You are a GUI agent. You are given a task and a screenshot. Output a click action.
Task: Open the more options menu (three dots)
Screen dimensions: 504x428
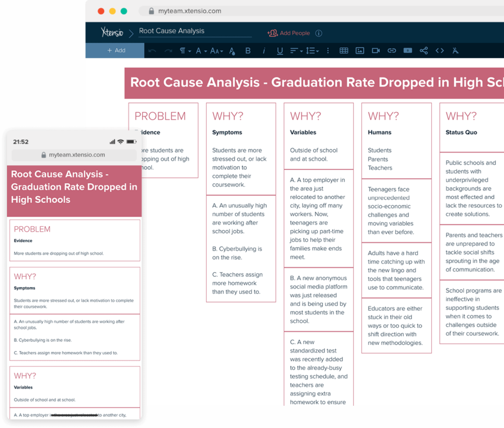(328, 51)
